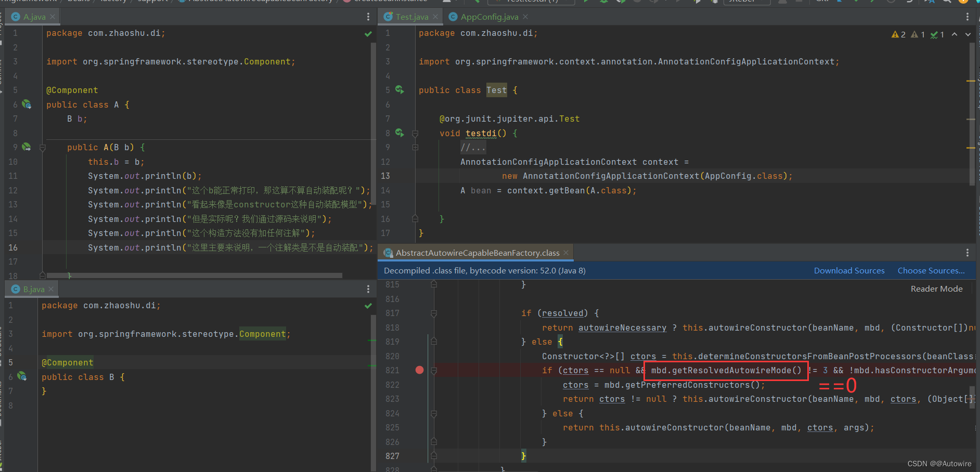Go to next highlighted error in Test.java
This screenshot has height=472, width=980.
point(968,34)
